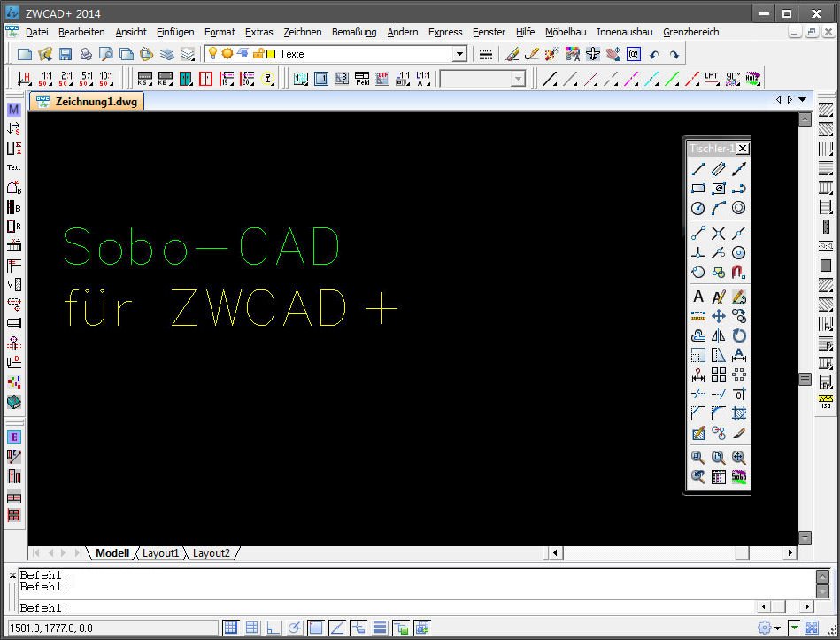Click the Sobo icon in Tischler palette

click(739, 476)
